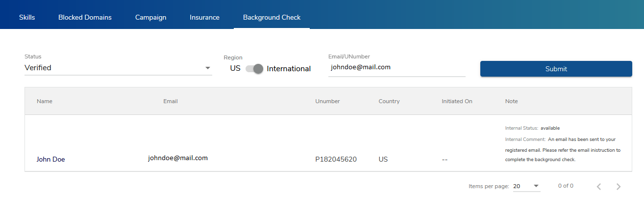
Task: Open the Blocked Domains tab
Action: coord(85,17)
